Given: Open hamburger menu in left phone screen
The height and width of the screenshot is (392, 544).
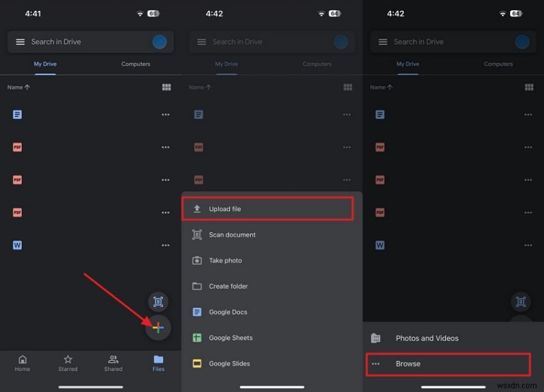Looking at the screenshot, I should 20,42.
